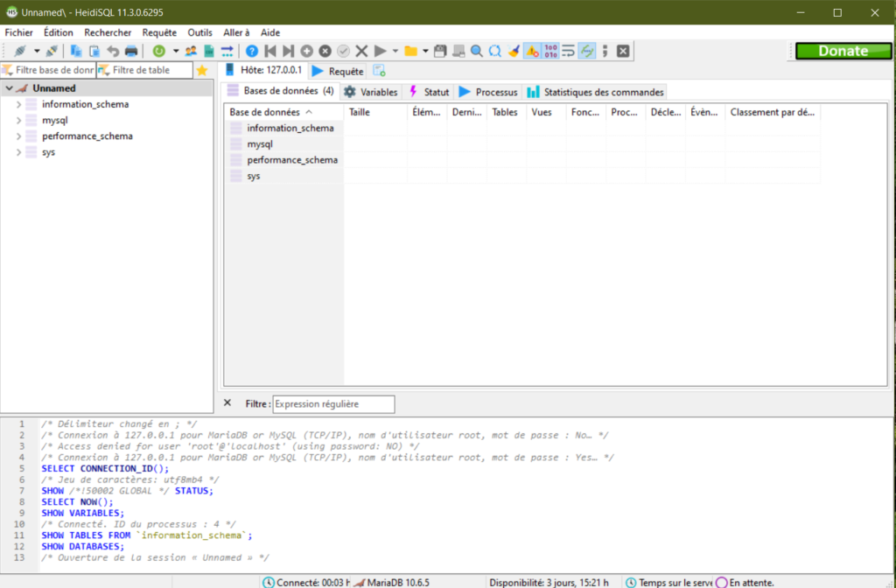Open dropdown arrow beside Refresh icon
This screenshot has width=896, height=588.
(175, 51)
